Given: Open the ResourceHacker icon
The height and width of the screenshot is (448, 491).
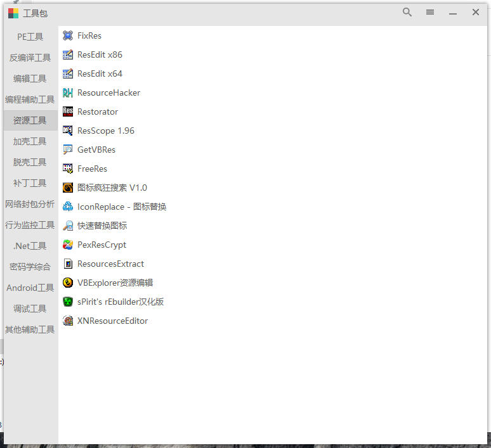Looking at the screenshot, I should pos(68,93).
